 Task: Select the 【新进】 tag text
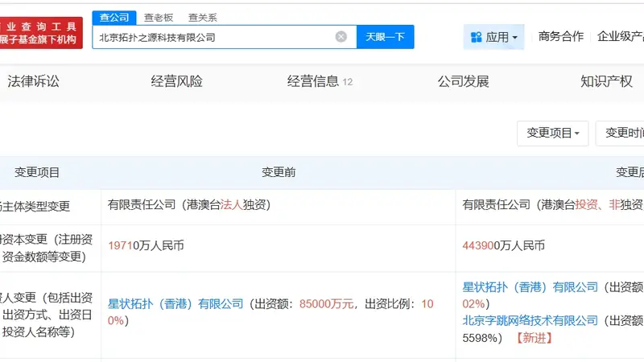tap(534, 338)
